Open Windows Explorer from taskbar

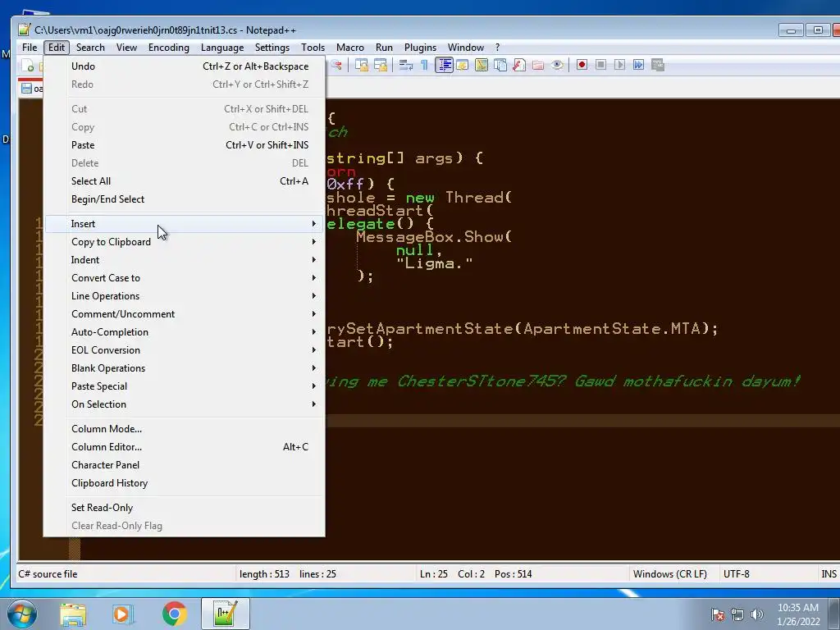73,614
